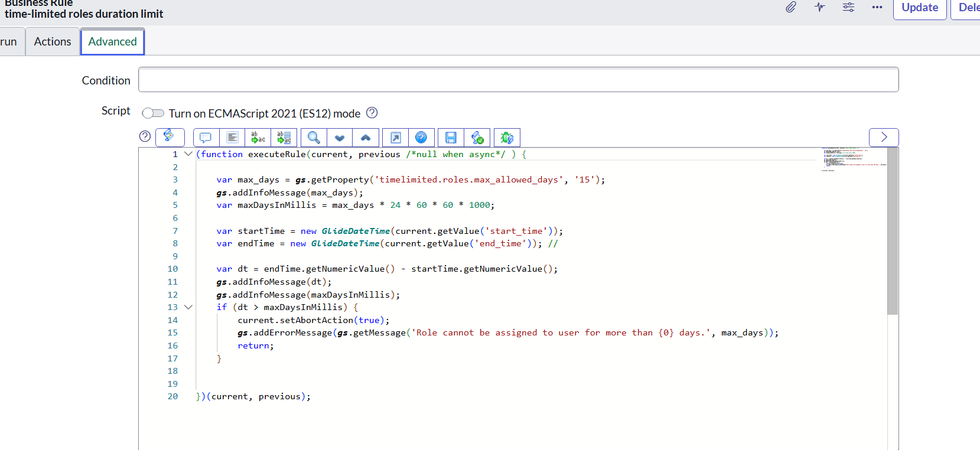Click into the Condition input field
The image size is (980, 476).
(x=518, y=80)
